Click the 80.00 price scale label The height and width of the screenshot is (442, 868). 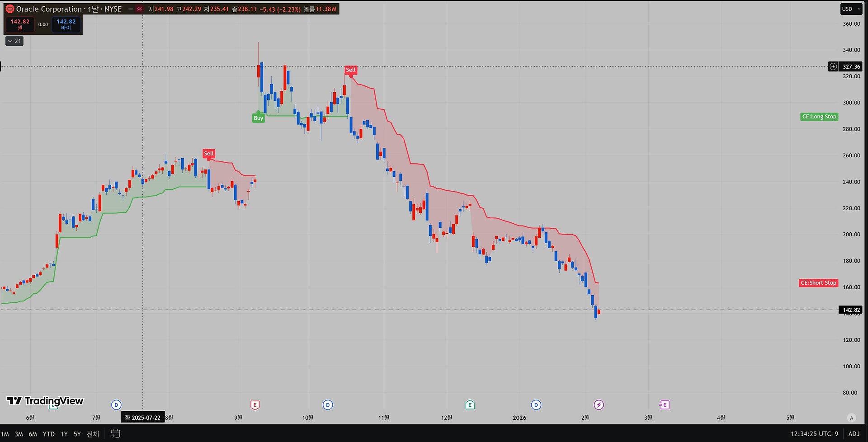click(850, 393)
